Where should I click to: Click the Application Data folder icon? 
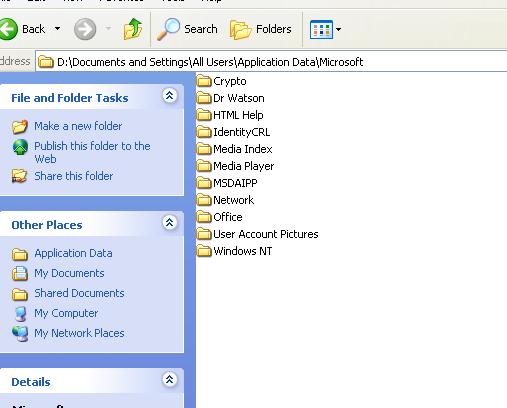tap(20, 254)
